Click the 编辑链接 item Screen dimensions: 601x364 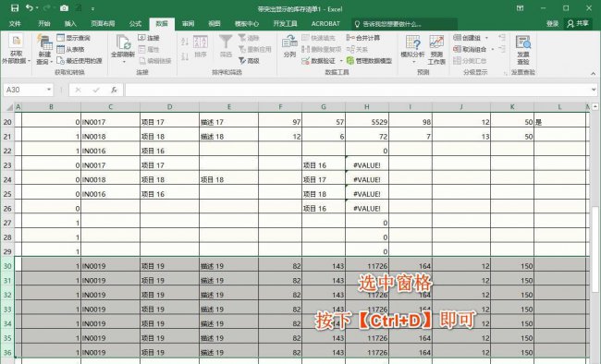point(154,61)
